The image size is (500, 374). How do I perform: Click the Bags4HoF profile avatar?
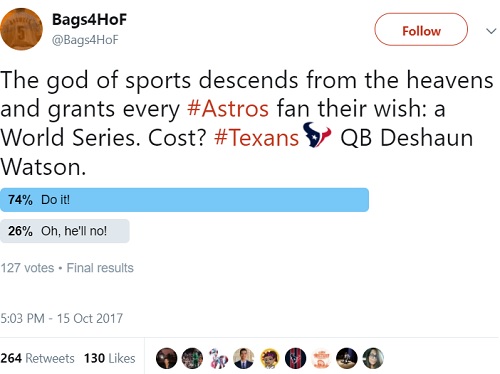coord(21,29)
